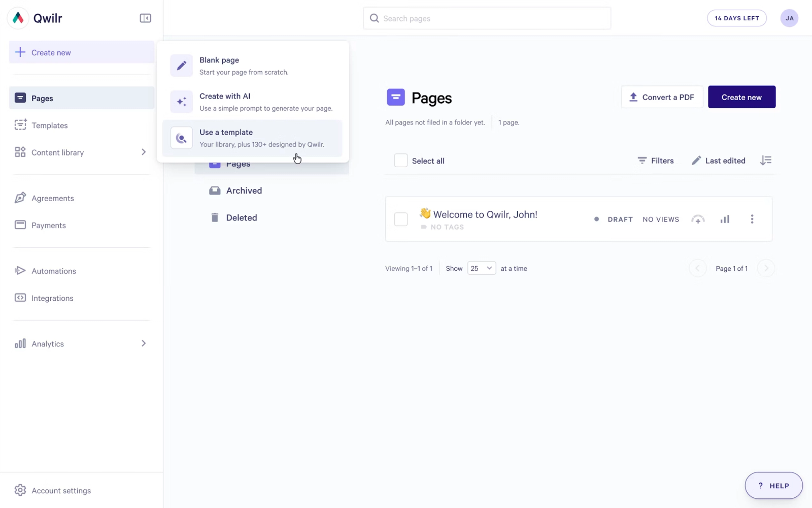Collapse the sidebar with the panel icon
812x508 pixels.
click(x=145, y=18)
